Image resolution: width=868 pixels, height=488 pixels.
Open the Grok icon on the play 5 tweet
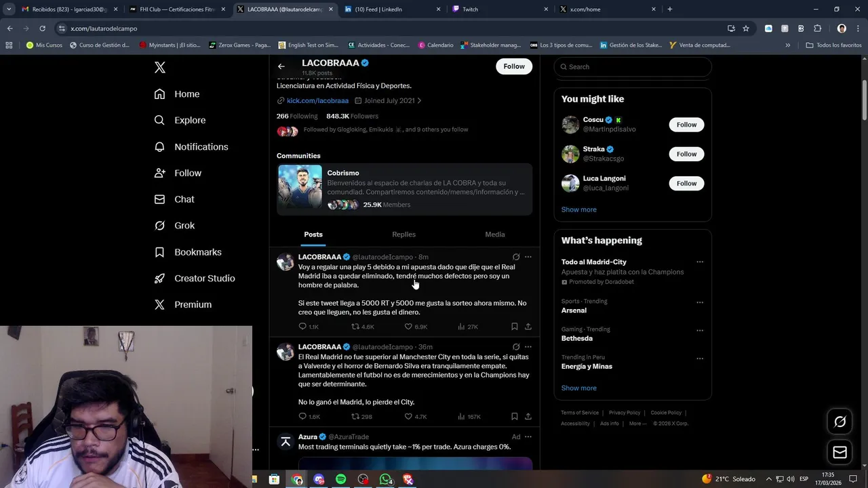[516, 257]
